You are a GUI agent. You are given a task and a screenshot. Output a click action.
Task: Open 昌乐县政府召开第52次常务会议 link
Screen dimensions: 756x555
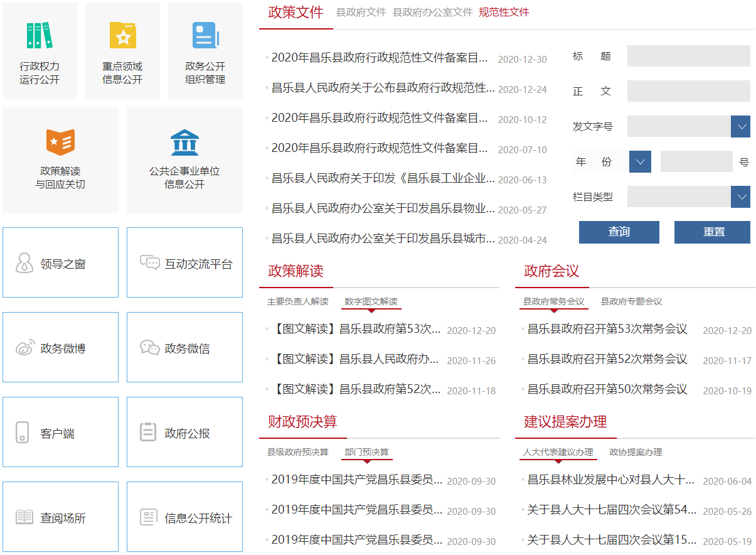[607, 359]
